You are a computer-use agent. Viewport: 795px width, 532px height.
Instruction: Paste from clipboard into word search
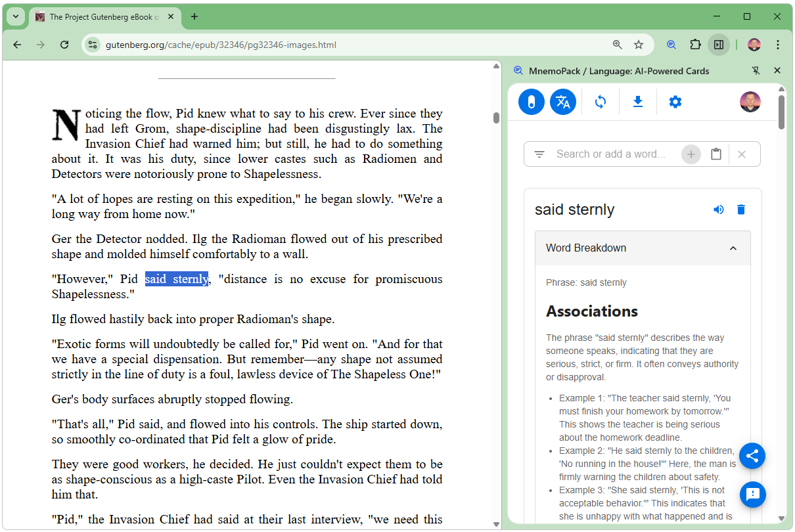click(716, 154)
